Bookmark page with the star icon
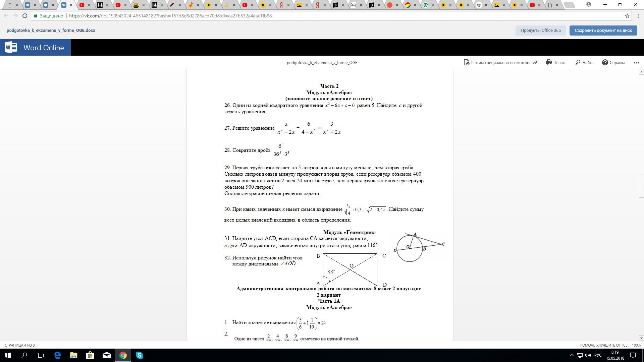This screenshot has height=362, width=644. coord(627,16)
